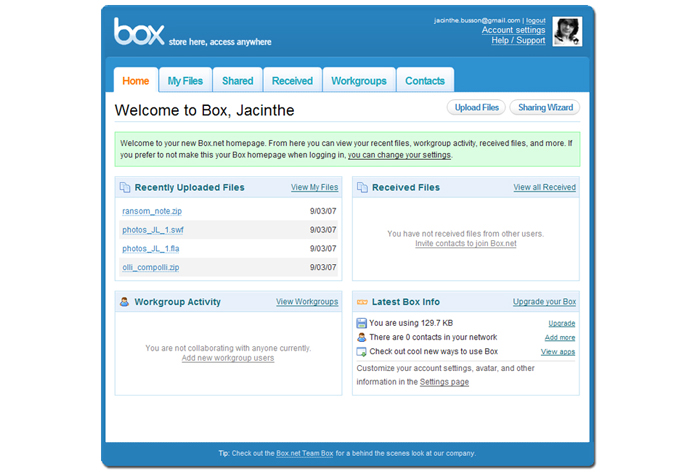Click Add more contacts link
Image resolution: width=695 pixels, height=475 pixels.
[x=560, y=338]
